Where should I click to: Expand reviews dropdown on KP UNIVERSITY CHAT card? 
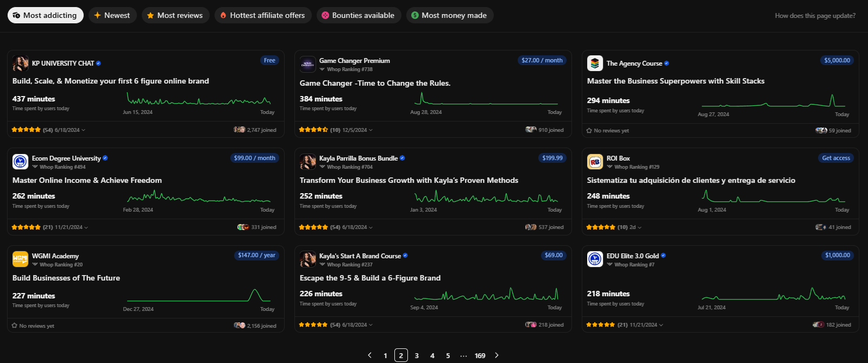click(x=83, y=130)
